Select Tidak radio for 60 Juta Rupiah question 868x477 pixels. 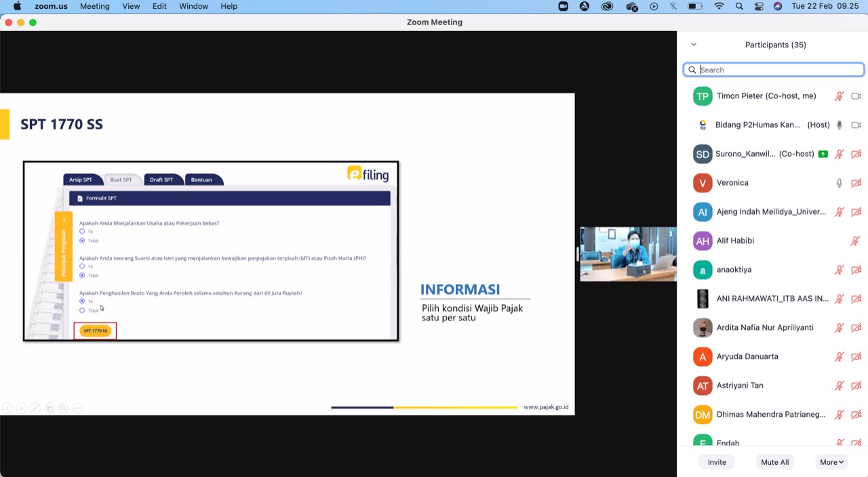[x=82, y=310]
